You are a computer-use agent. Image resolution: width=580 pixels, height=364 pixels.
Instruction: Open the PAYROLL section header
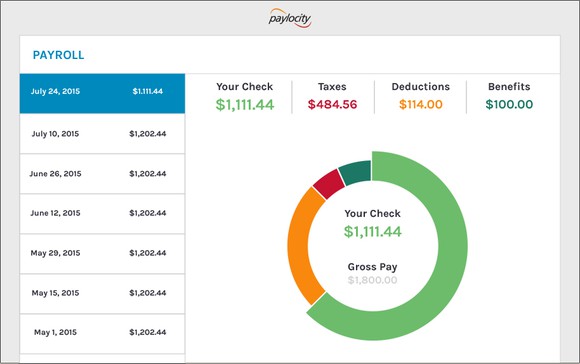click(x=58, y=55)
